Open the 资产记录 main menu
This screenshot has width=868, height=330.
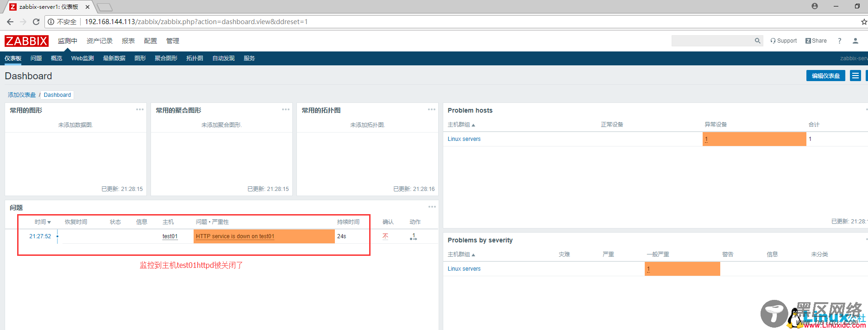[100, 41]
